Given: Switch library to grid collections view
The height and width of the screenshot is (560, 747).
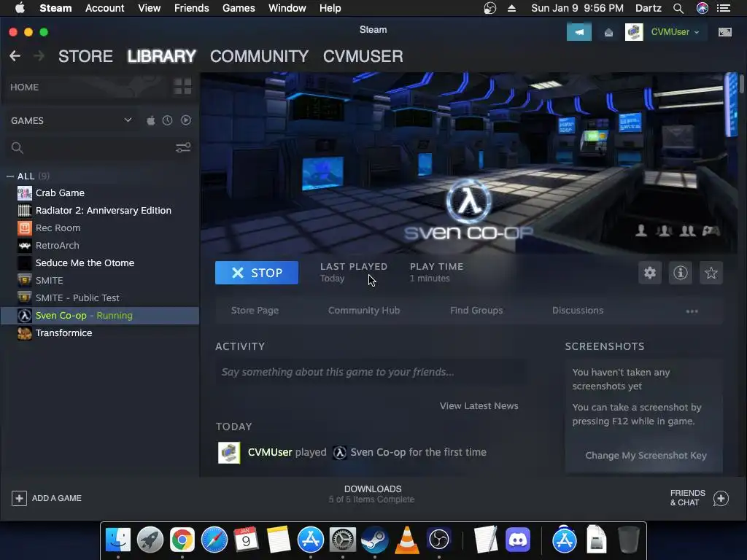Looking at the screenshot, I should (x=182, y=87).
